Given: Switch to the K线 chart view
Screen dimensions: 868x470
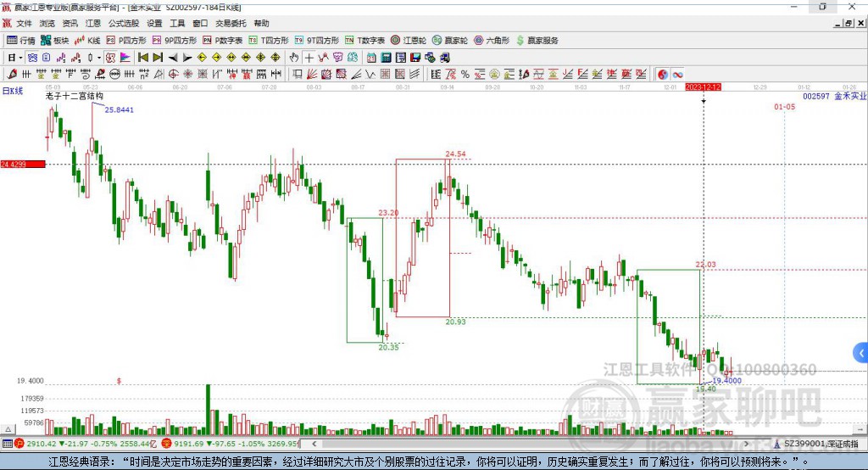Looking at the screenshot, I should (87, 41).
